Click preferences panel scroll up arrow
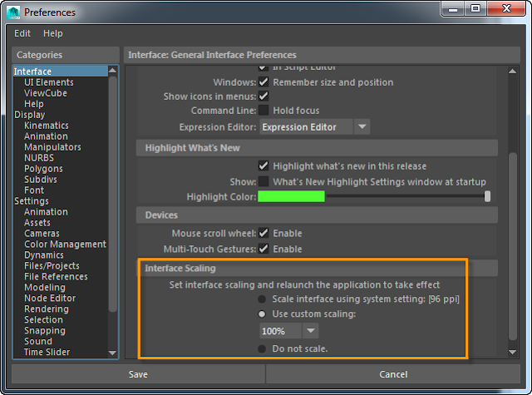532x395 pixels. pyautogui.click(x=512, y=72)
